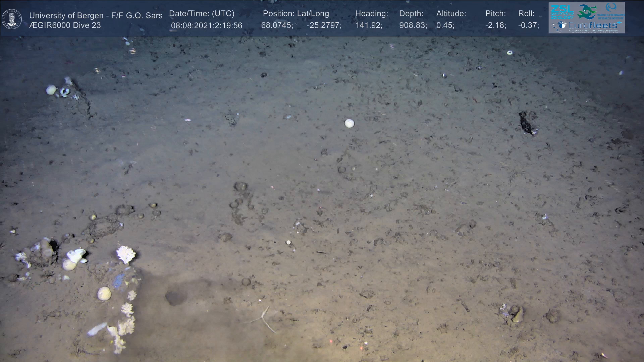Image resolution: width=644 pixels, height=362 pixels.
Task: Click the green and blue fish logo
Action: (587, 11)
